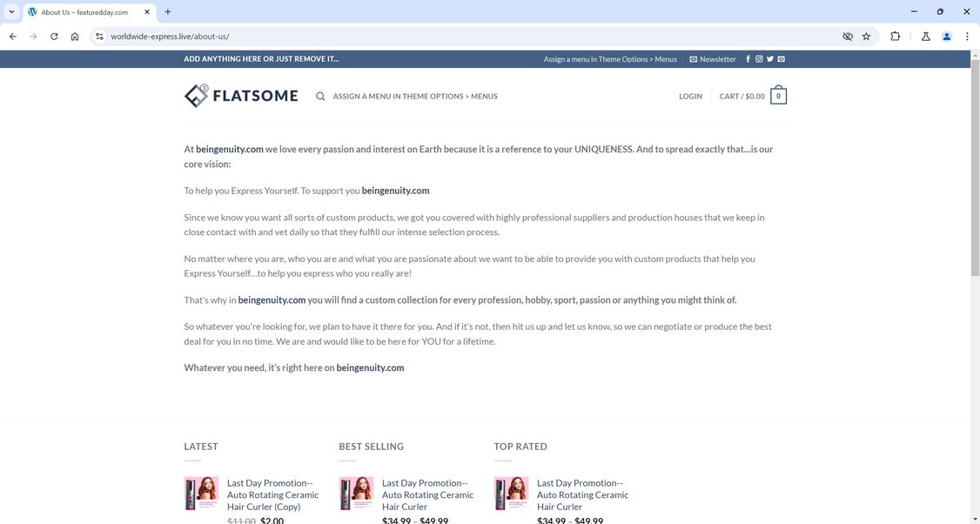The width and height of the screenshot is (980, 524).
Task: Click beingenuity.com after 'That's why in'
Action: click(x=272, y=300)
